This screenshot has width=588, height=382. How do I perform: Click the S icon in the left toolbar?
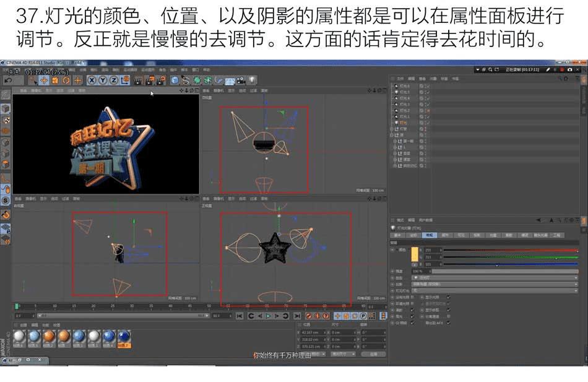5,201
